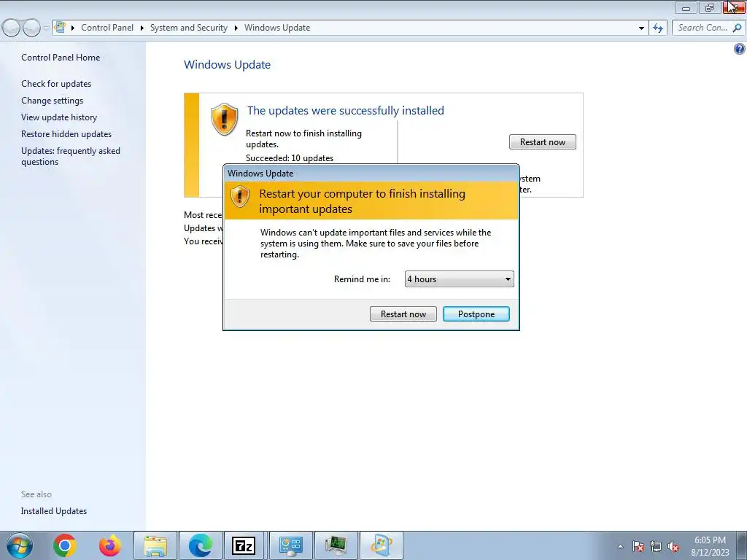Click Restart now in the dialog
The width and height of the screenshot is (747, 560).
[x=403, y=314]
